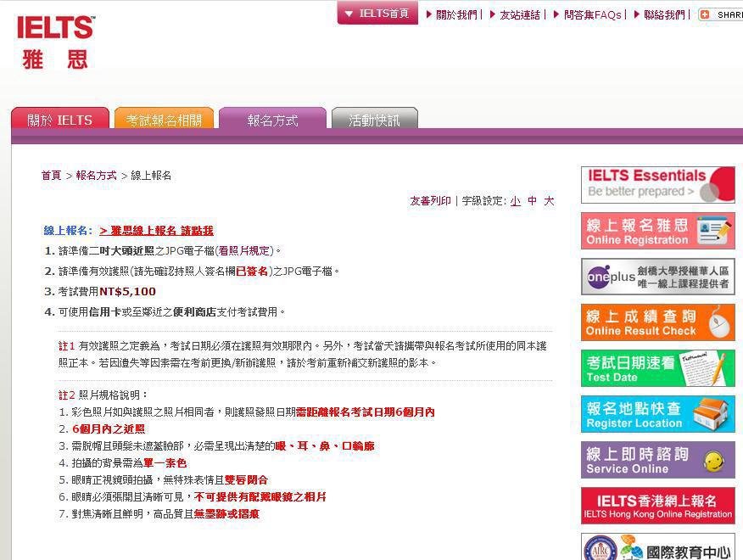The width and height of the screenshot is (743, 560).
Task: Open the 看照片規定 link
Action: click(x=244, y=251)
